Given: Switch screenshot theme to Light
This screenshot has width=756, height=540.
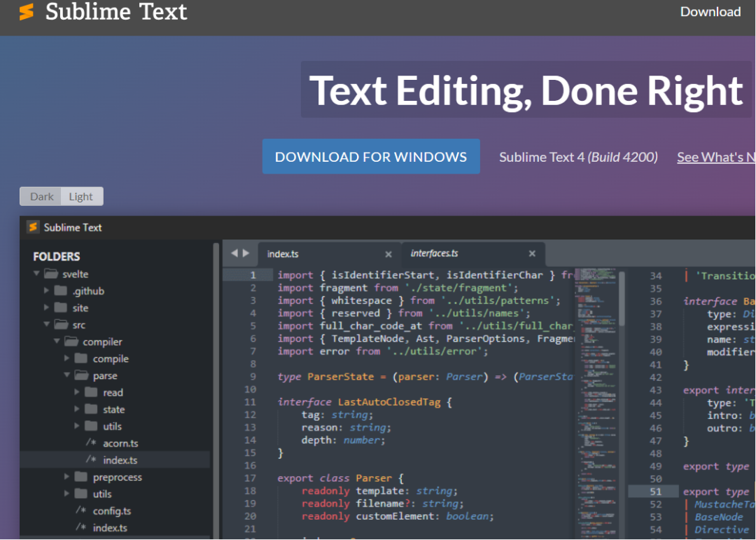Looking at the screenshot, I should (81, 196).
